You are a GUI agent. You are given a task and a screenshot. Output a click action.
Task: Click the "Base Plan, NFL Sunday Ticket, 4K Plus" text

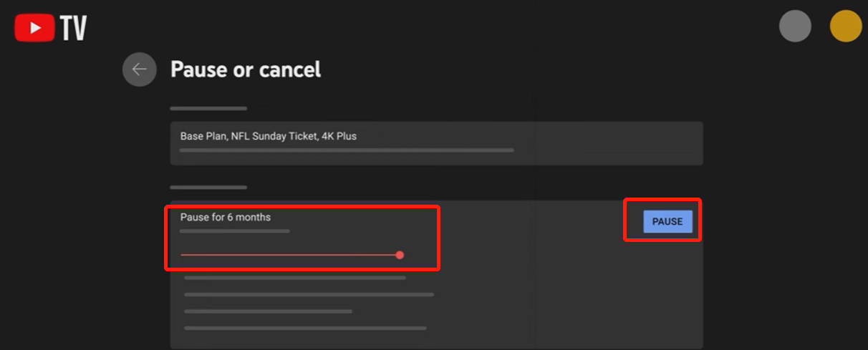click(269, 136)
